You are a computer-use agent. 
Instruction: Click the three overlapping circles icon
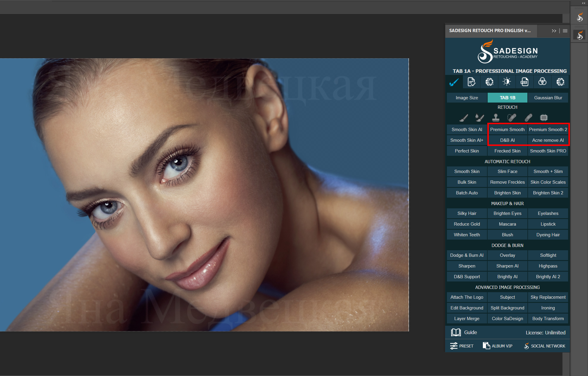click(x=542, y=82)
